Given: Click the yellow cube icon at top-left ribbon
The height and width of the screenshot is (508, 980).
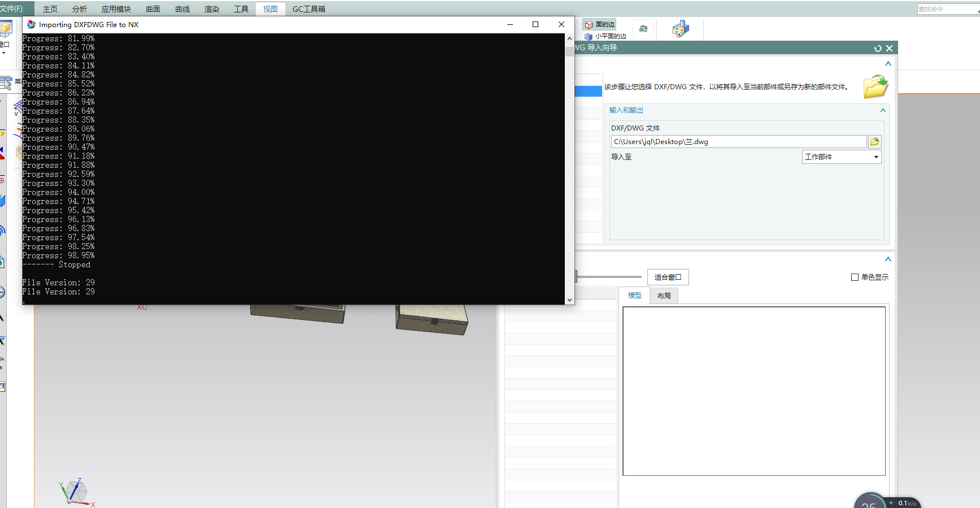Looking at the screenshot, I should point(6,28).
